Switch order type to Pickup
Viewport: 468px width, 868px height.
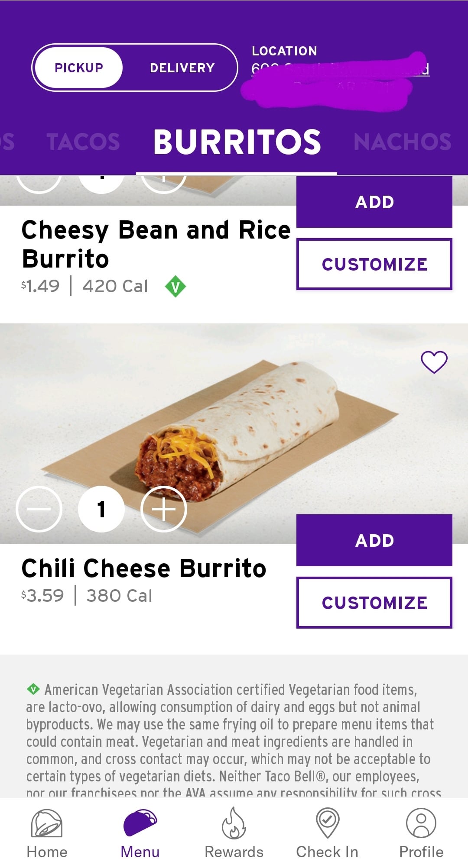pos(79,68)
